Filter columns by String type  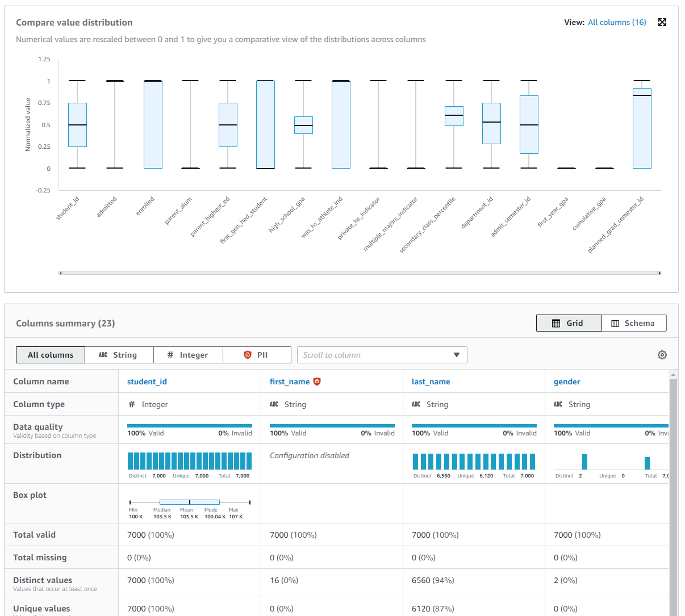[119, 355]
